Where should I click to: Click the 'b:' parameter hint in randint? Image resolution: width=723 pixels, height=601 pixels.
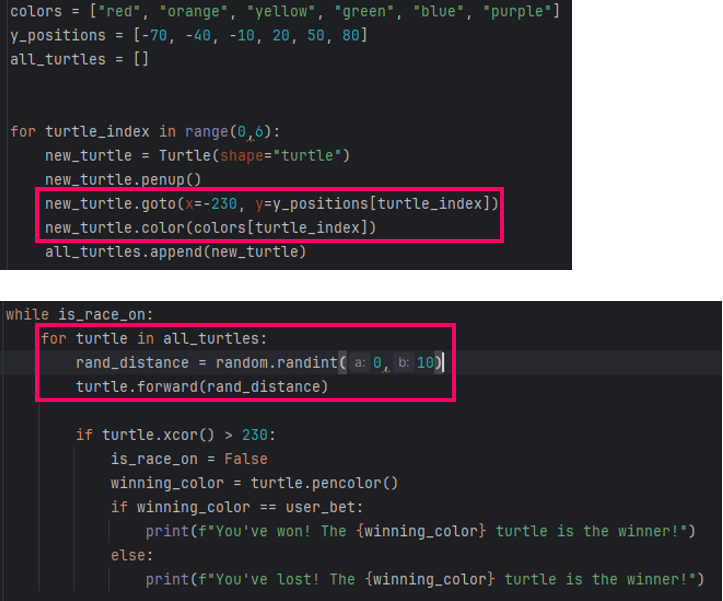point(403,363)
